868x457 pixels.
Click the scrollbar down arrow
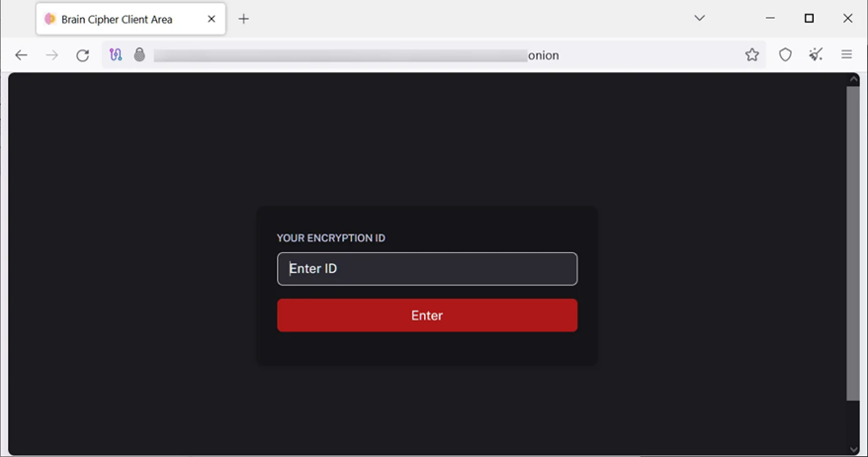coord(853,450)
